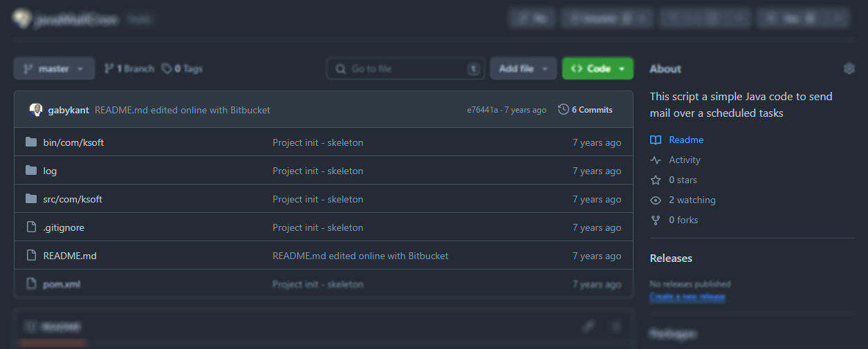Image resolution: width=868 pixels, height=349 pixels.
Task: Click the star icon in About
Action: 656,180
